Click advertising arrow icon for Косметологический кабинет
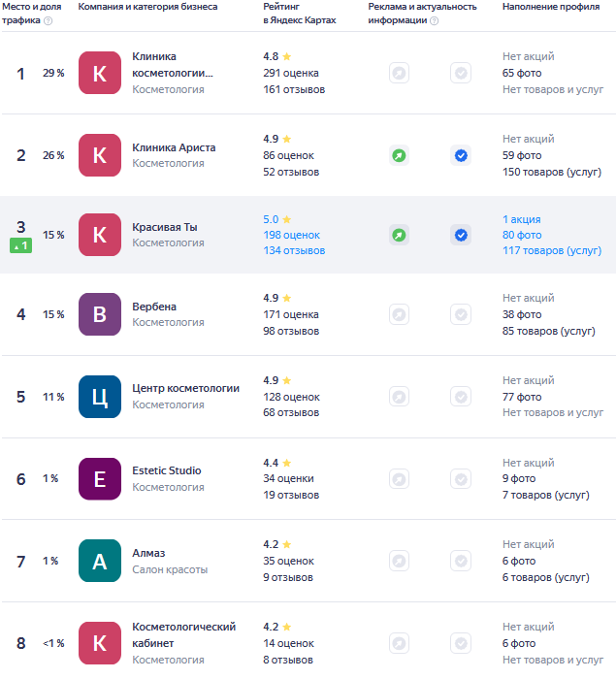Image resolution: width=616 pixels, height=679 pixels. click(399, 643)
